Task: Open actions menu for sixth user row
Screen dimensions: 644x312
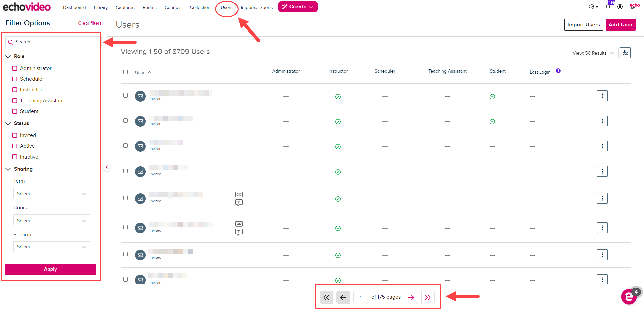Action: click(602, 228)
